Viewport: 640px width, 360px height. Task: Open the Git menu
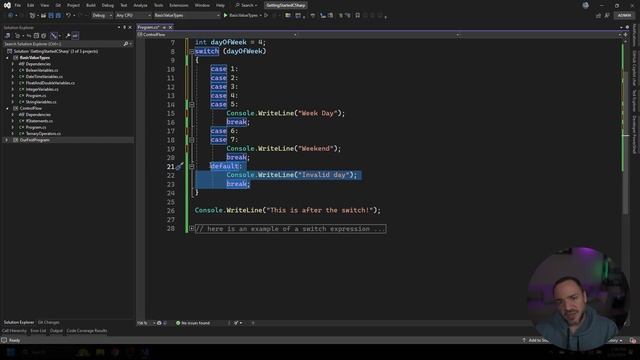[x=58, y=5]
